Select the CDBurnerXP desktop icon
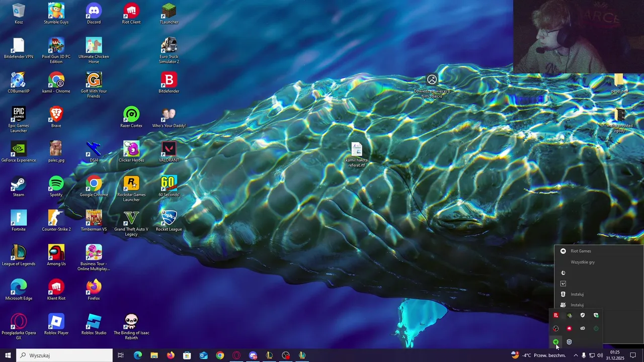Image resolution: width=644 pixels, height=362 pixels. [19, 83]
